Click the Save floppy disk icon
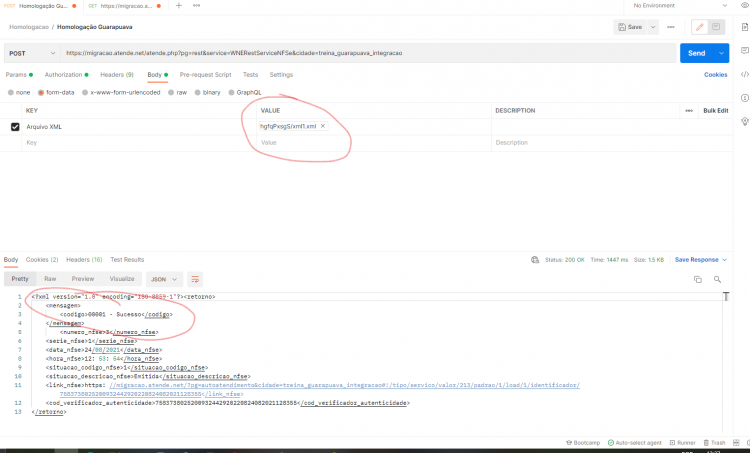This screenshot has height=453, width=750. coord(622,27)
